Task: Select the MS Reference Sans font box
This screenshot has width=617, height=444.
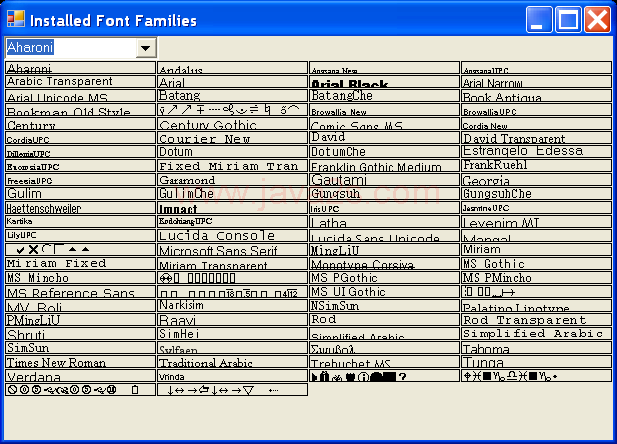Action: click(x=80, y=292)
